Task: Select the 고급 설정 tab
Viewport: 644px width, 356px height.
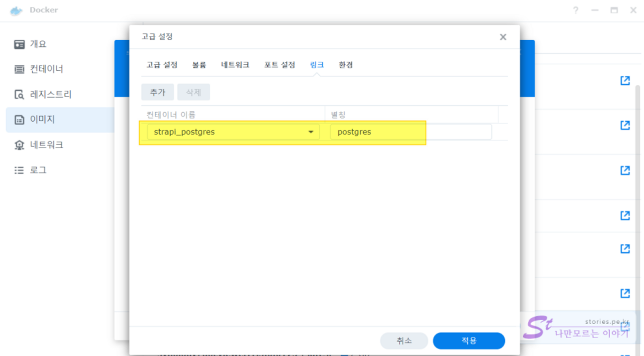Action: 162,65
